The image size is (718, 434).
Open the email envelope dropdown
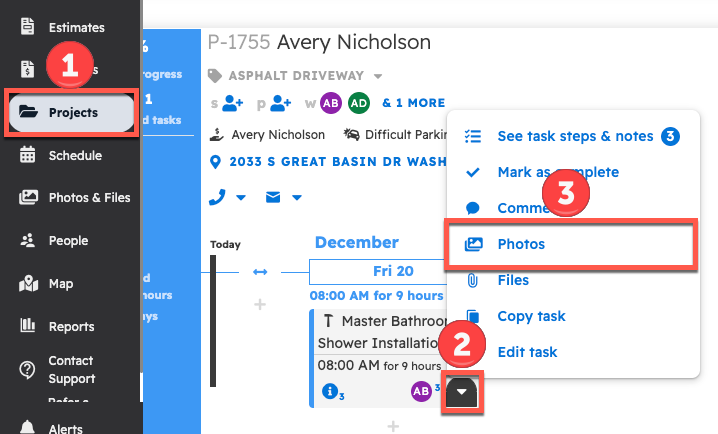[x=296, y=197]
